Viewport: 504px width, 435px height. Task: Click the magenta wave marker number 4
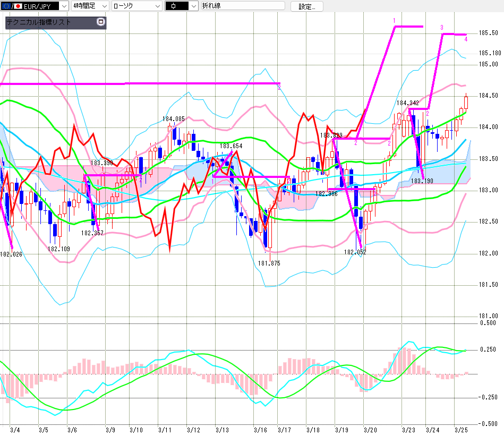click(466, 39)
